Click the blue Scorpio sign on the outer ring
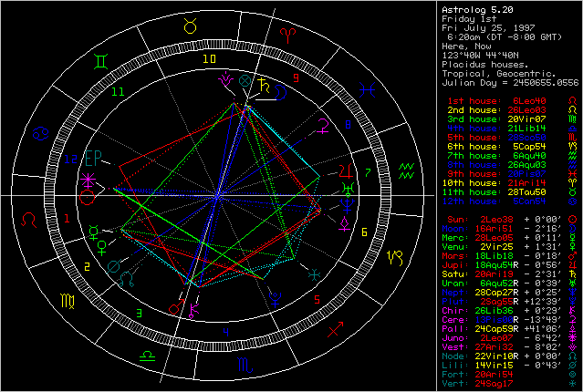Image resolution: width=583 pixels, height=392 pixels. pyautogui.click(x=245, y=365)
